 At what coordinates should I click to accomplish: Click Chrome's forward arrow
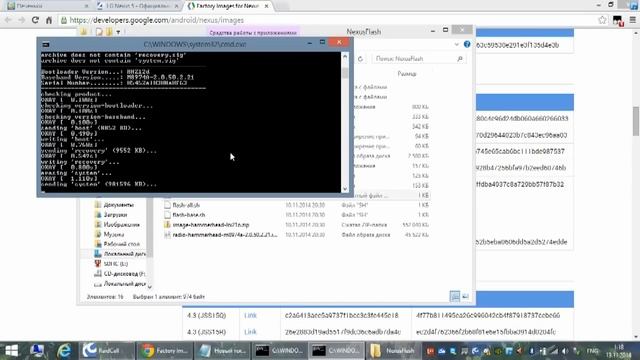click(21, 20)
